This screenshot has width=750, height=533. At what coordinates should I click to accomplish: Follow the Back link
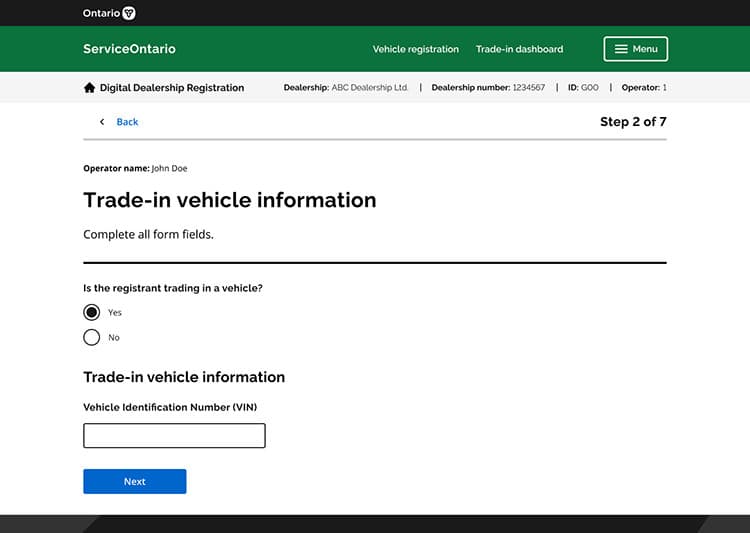click(x=127, y=122)
